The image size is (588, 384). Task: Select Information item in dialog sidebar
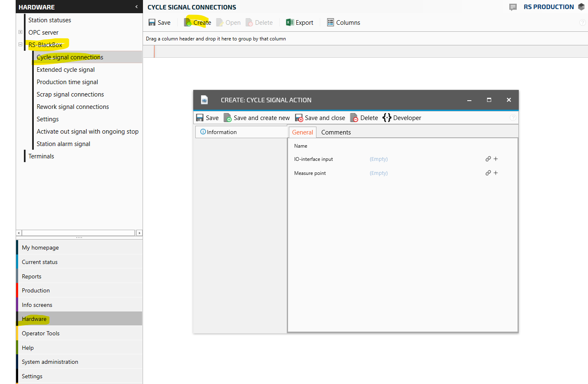pos(221,132)
